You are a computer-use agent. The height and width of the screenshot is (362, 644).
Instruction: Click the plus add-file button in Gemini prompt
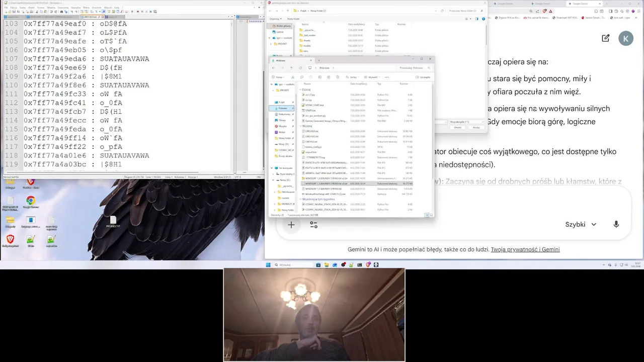(291, 225)
